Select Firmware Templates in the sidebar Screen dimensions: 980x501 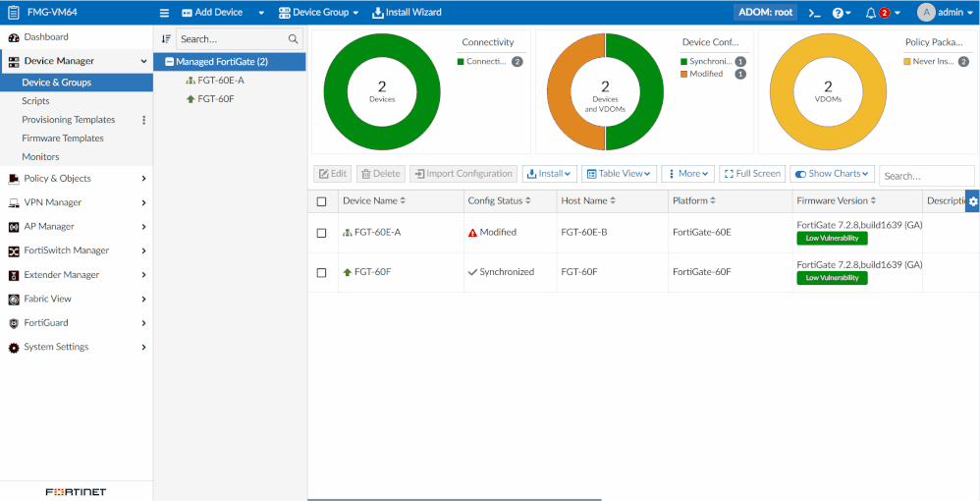click(63, 139)
